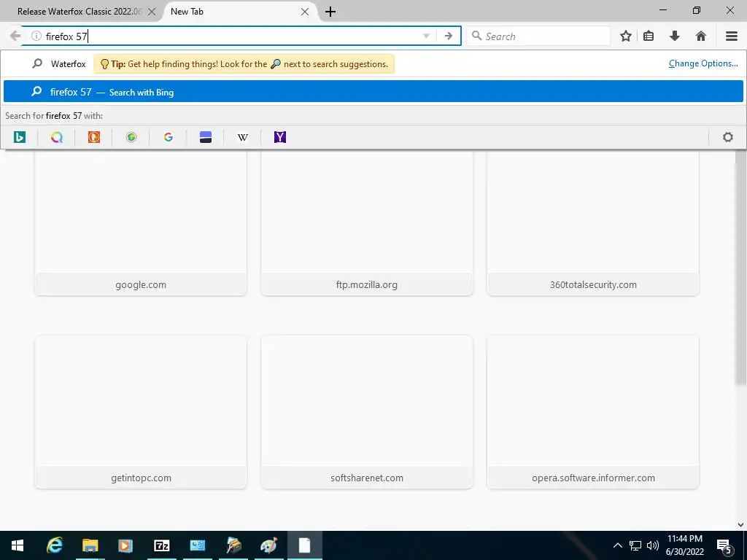Click Change Options link
The image size is (747, 560).
click(703, 63)
